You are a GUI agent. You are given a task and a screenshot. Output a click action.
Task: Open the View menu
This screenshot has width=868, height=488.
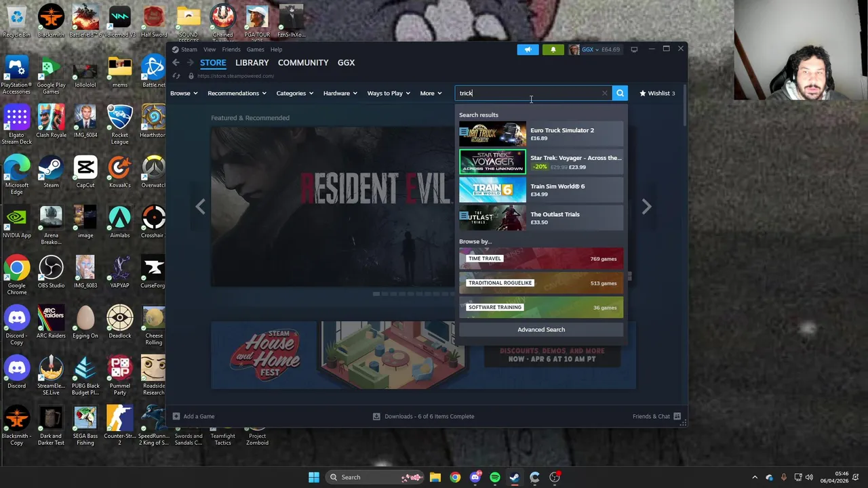click(x=210, y=49)
